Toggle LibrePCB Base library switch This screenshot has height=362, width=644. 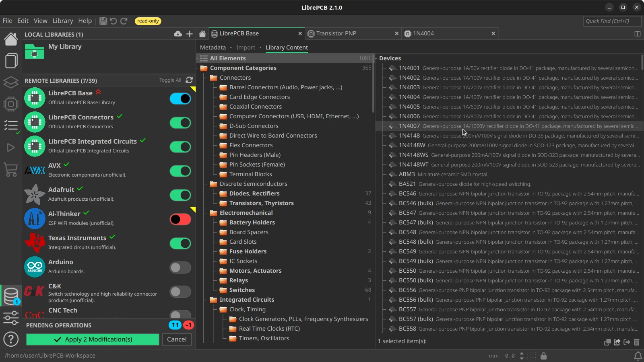click(x=180, y=99)
